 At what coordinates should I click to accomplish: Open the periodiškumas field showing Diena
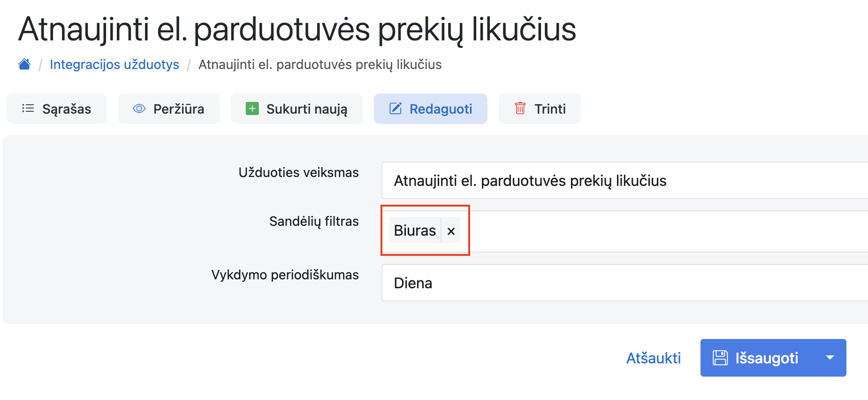tap(624, 283)
